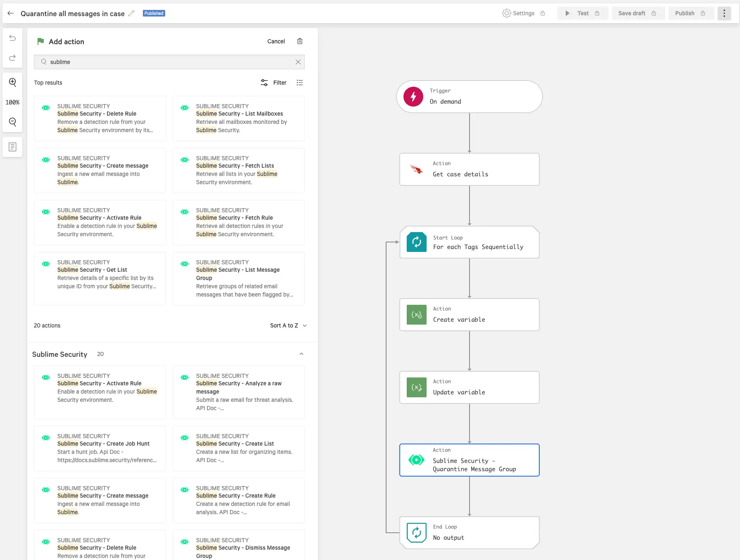Pick the Create Rule action
740x560 pixels.
point(239,501)
